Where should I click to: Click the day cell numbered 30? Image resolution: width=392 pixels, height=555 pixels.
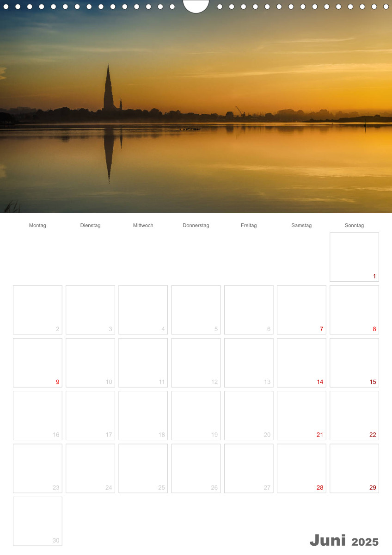pos(37,521)
